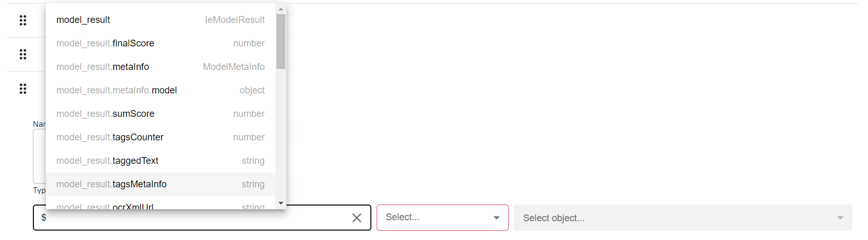Choose model_result.sumScore option

161,114
